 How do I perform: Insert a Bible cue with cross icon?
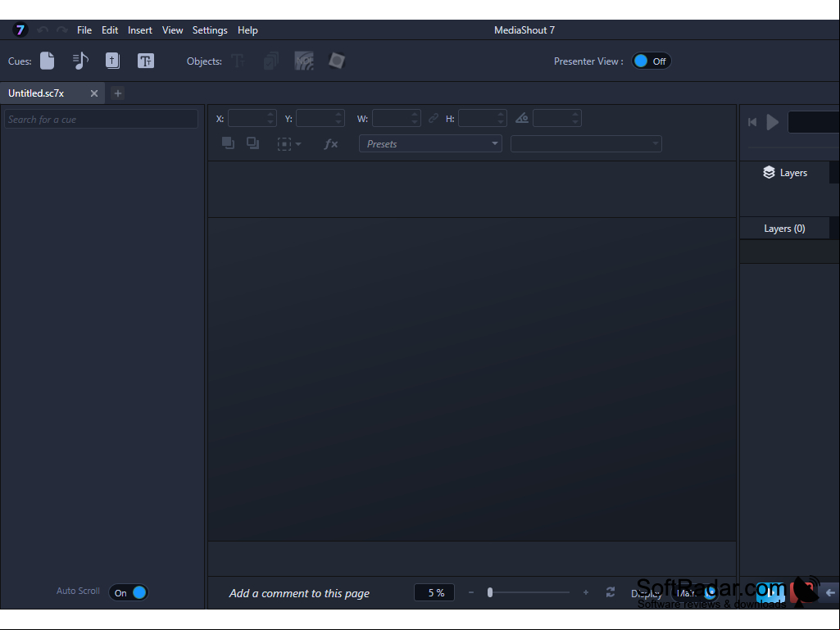(x=112, y=61)
